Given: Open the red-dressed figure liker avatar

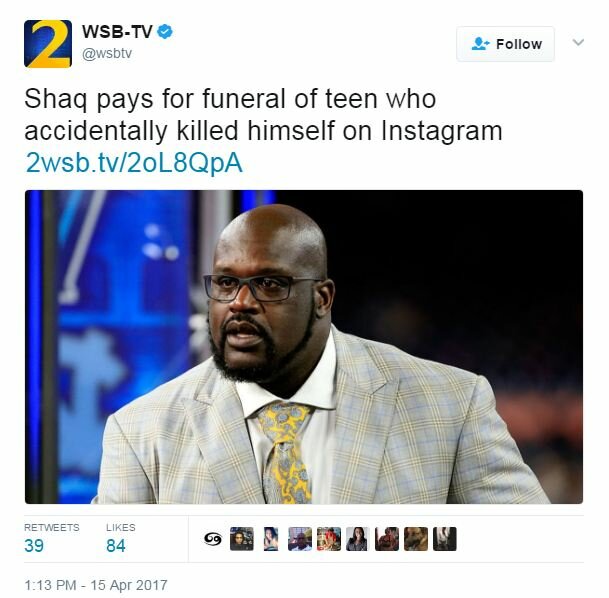Looking at the screenshot, I should point(329,539).
